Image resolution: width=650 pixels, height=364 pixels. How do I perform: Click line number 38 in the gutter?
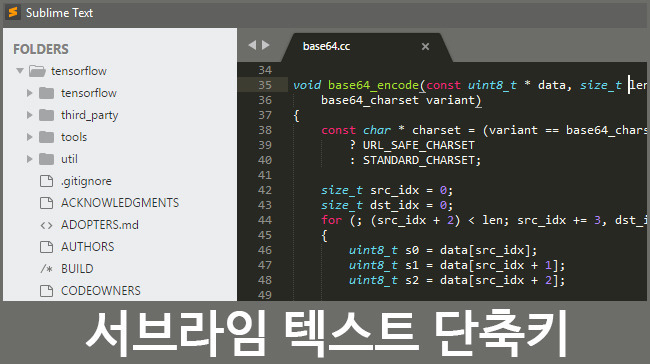click(265, 130)
